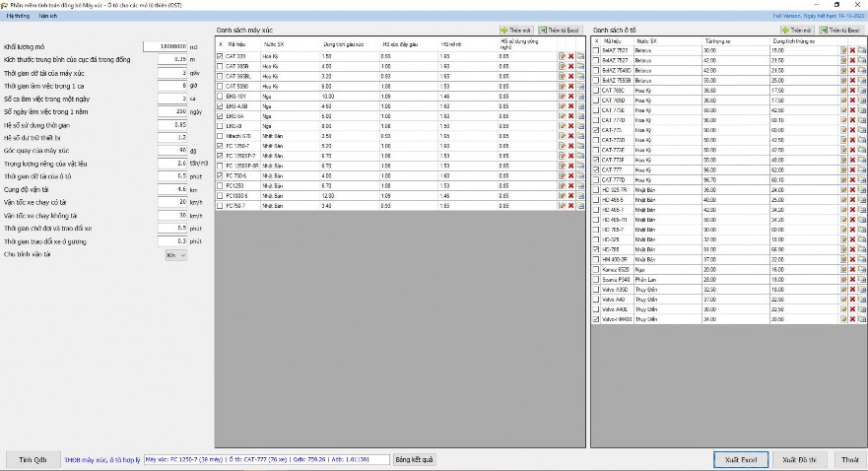868x471 pixels.
Task: Click the Khối lượng mỏ input field
Action: pyautogui.click(x=165, y=46)
